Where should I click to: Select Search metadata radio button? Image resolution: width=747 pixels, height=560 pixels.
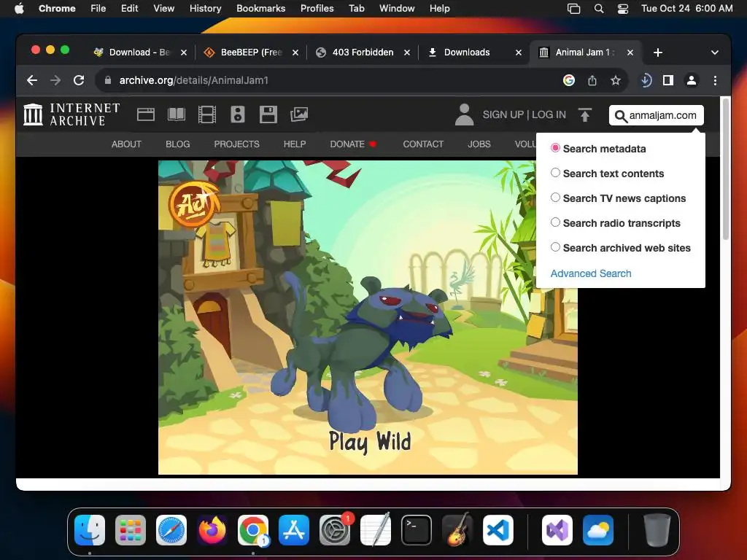[555, 148]
